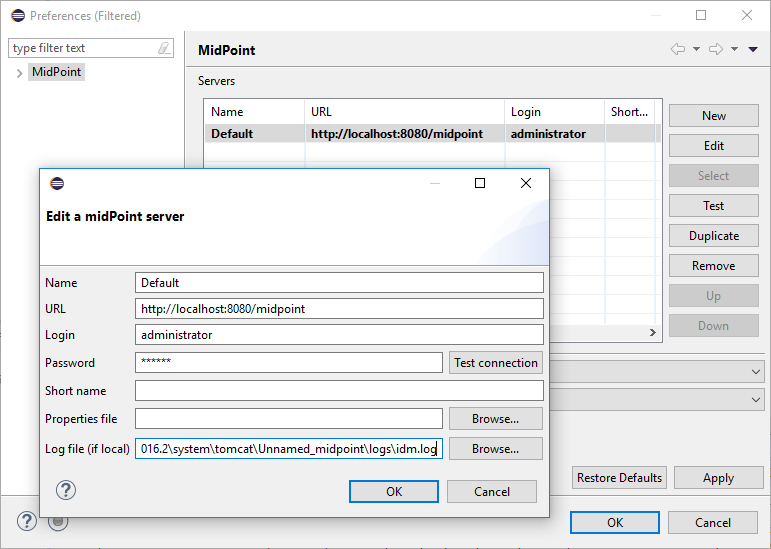Click the Duplicate server button

coord(713,236)
